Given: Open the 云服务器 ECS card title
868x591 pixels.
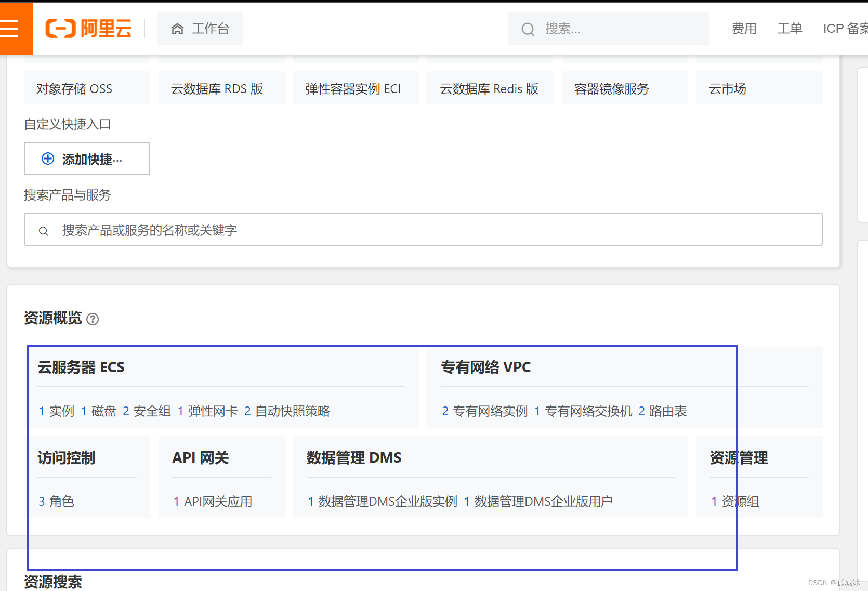Looking at the screenshot, I should (81, 367).
